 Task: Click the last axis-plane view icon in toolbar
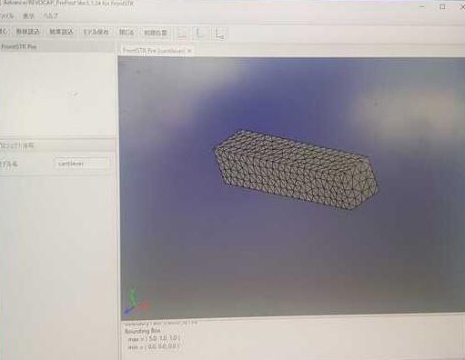coord(219,34)
